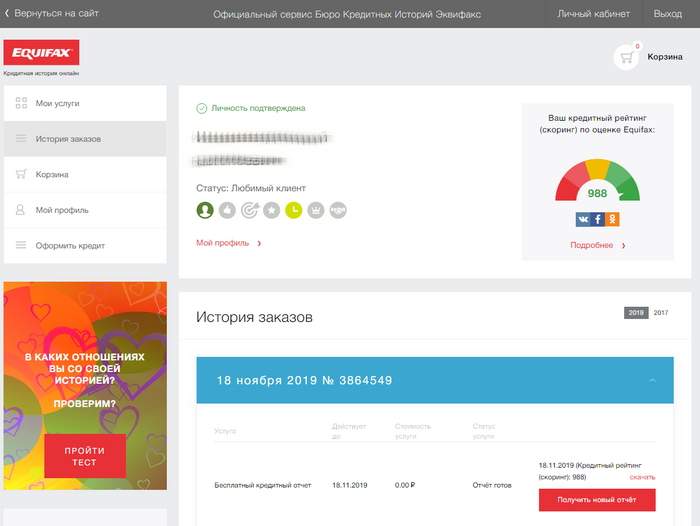700x526 pixels.
Task: Switch order history to year 2019
Action: coord(636,313)
